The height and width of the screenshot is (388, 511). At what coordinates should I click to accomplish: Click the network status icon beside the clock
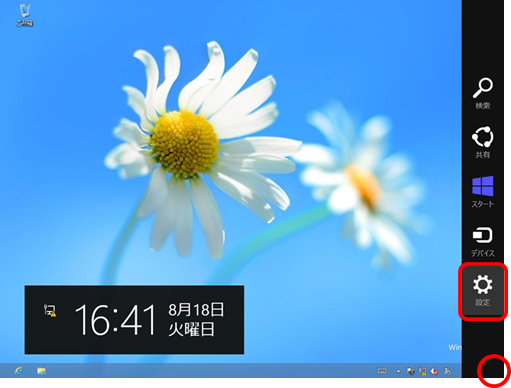[x=50, y=310]
